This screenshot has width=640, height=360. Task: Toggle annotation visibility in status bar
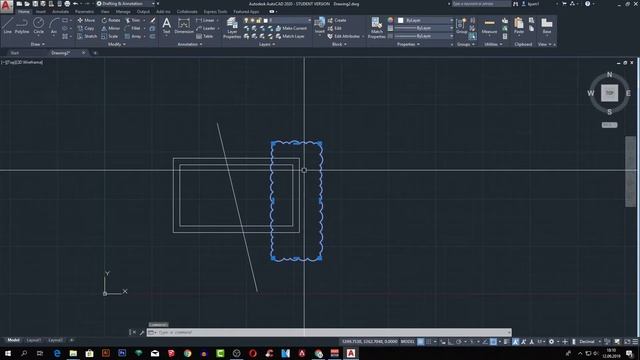tap(516, 342)
